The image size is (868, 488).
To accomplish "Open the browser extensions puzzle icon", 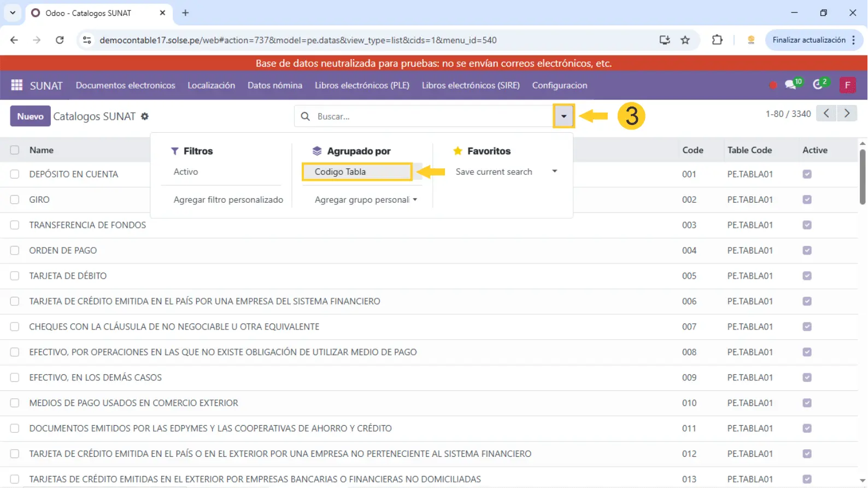I will click(x=717, y=40).
